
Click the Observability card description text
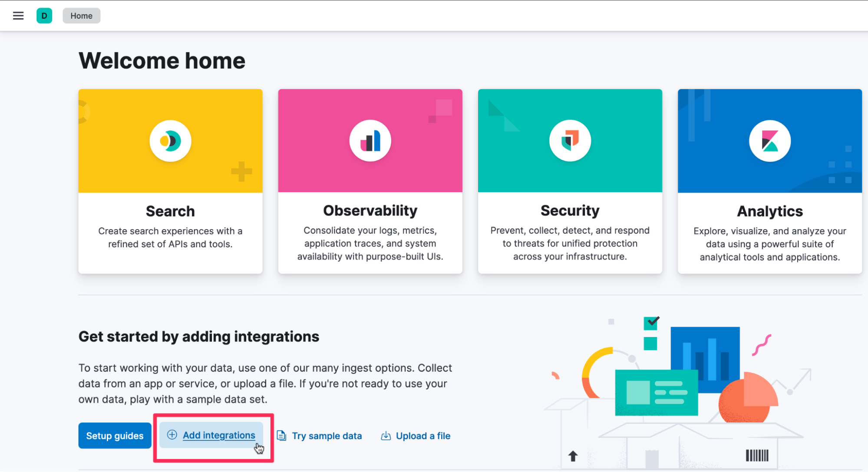pos(370,243)
